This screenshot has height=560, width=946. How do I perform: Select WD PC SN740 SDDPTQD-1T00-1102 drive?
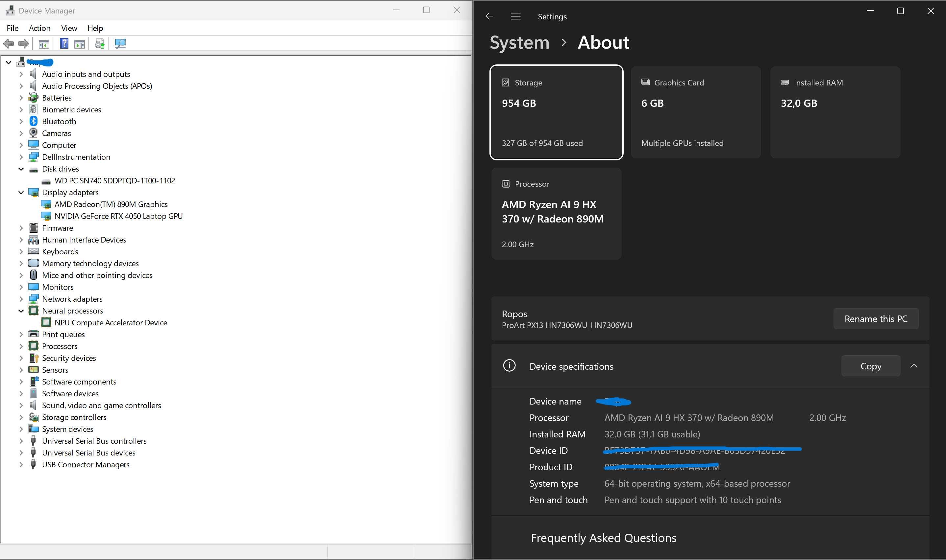click(115, 180)
